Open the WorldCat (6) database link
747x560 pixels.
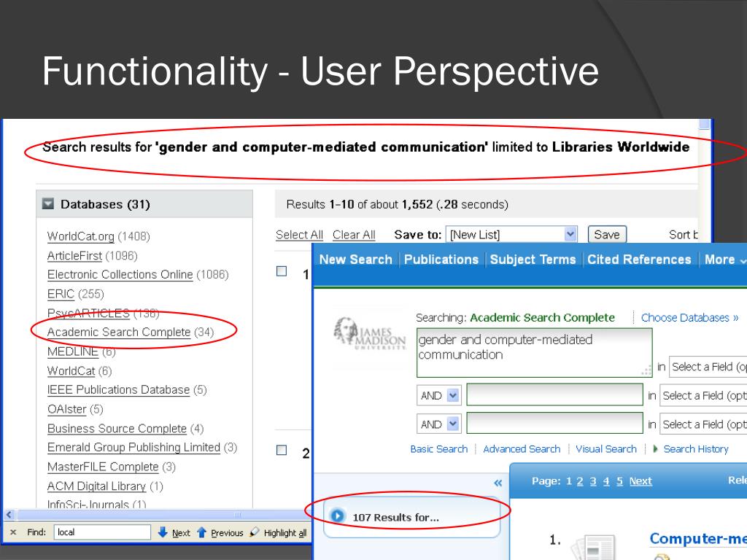point(71,370)
